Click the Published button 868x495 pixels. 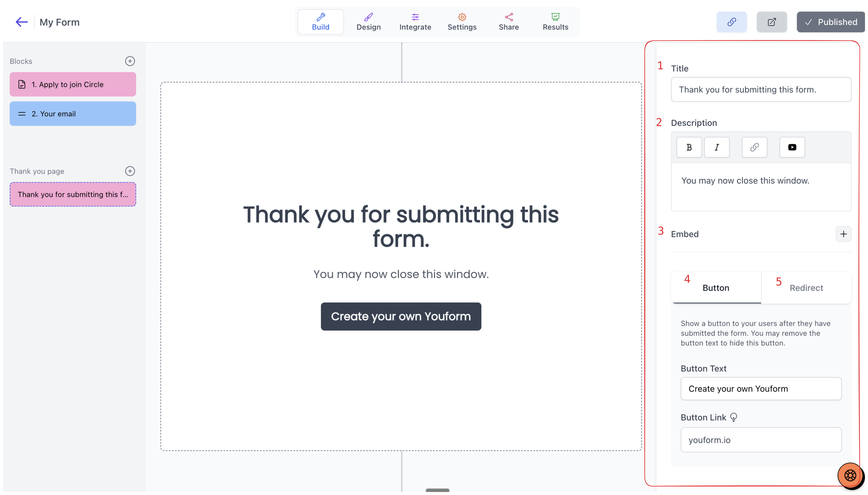tap(830, 22)
